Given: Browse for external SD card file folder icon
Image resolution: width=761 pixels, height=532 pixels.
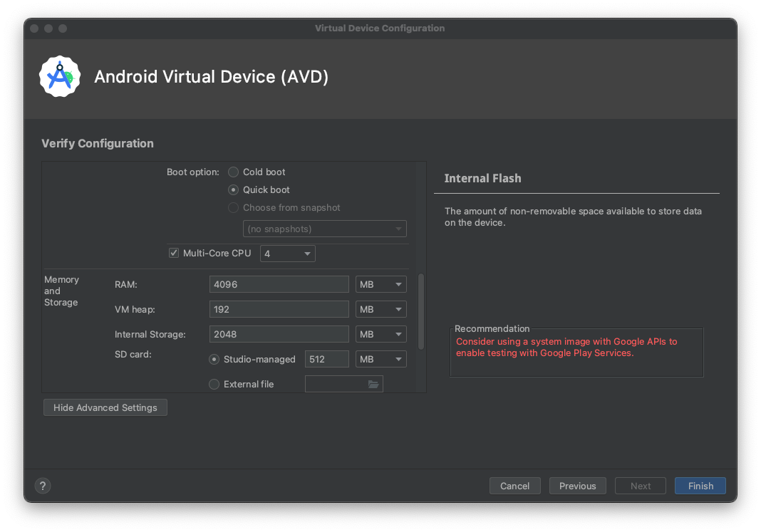Looking at the screenshot, I should (373, 384).
